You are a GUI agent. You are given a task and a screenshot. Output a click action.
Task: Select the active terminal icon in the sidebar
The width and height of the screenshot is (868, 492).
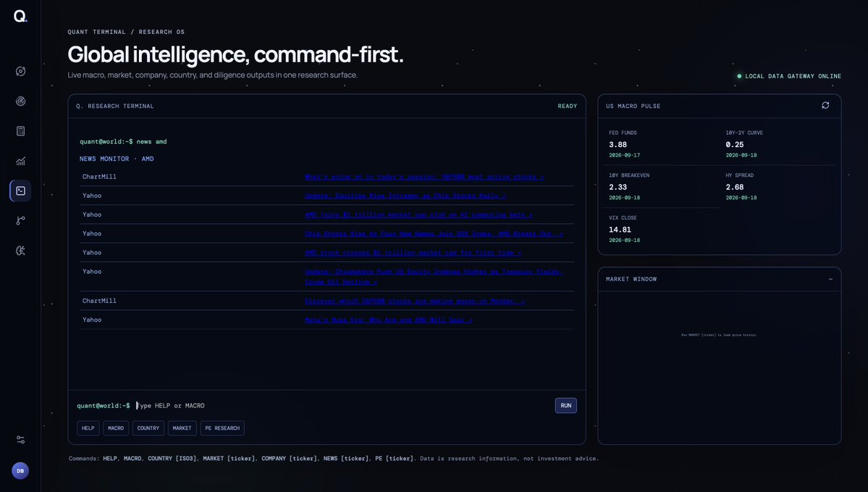click(20, 191)
